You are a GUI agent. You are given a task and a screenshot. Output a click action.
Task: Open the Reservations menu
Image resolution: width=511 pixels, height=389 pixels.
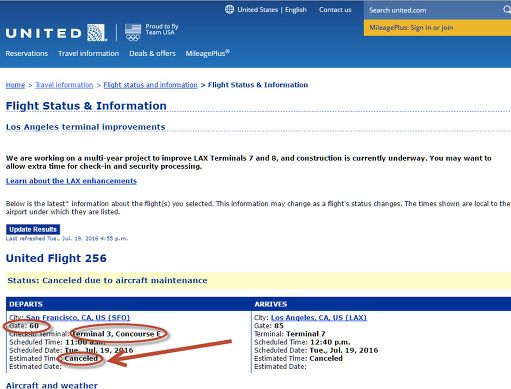27,53
